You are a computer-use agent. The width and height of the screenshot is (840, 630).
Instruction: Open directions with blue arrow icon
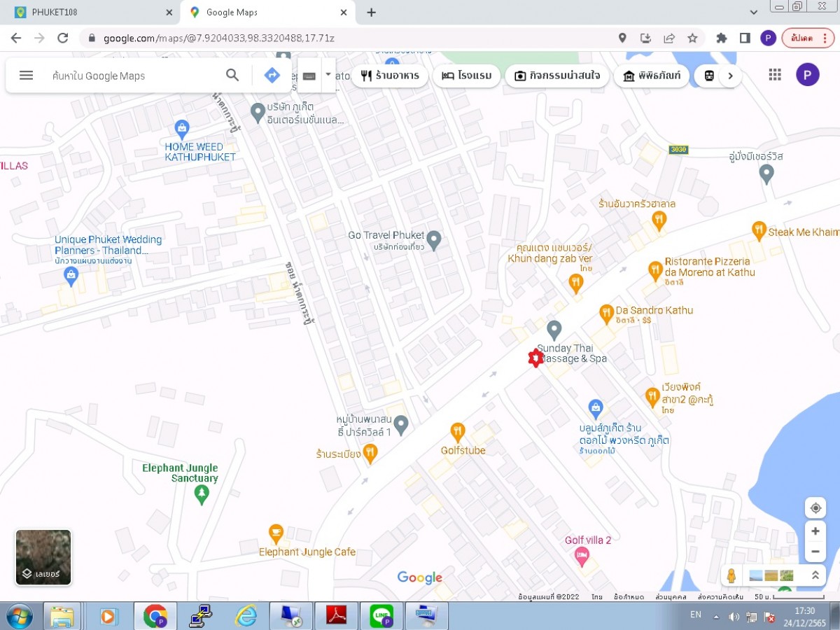click(x=272, y=76)
